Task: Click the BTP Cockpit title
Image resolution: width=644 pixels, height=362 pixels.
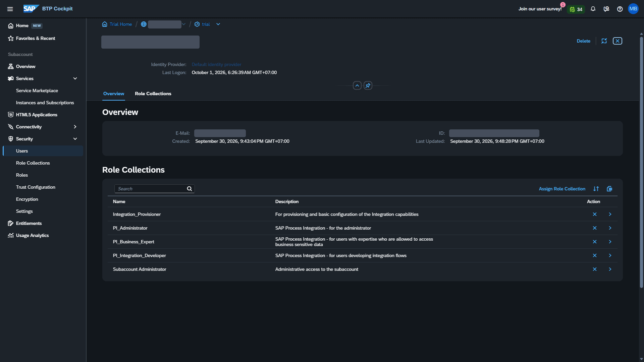Action: (57, 9)
